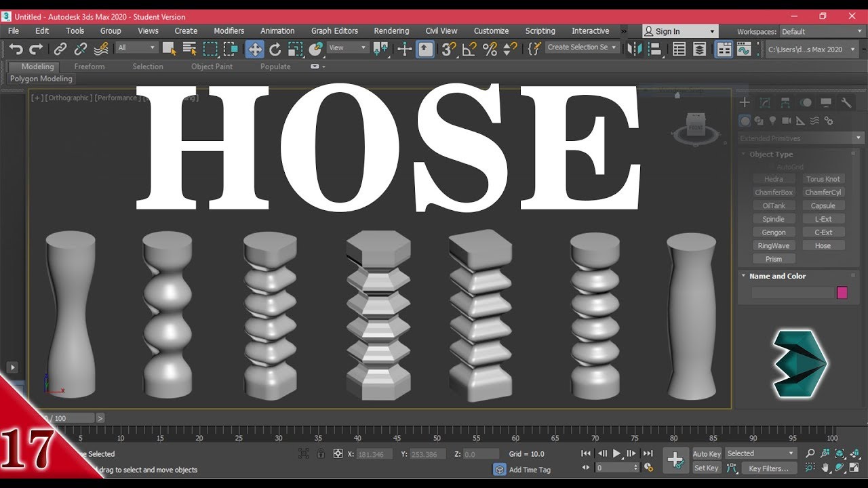Open the selection filter All dropdown
Viewport: 868px width, 488px height.
tap(136, 47)
